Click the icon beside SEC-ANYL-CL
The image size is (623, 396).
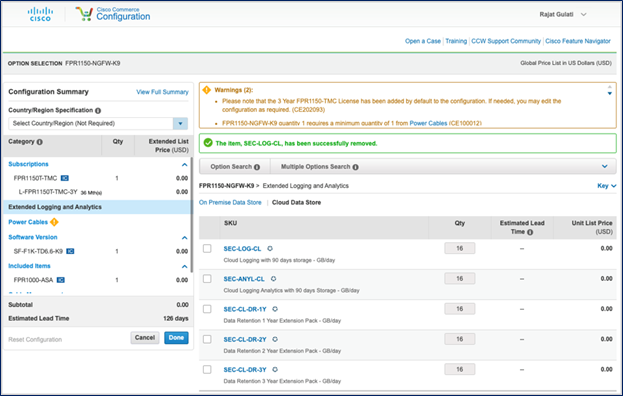pyautogui.click(x=273, y=279)
